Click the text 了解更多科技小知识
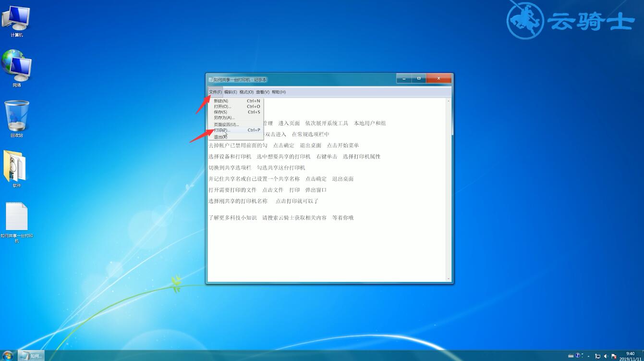The image size is (644, 361). [232, 218]
